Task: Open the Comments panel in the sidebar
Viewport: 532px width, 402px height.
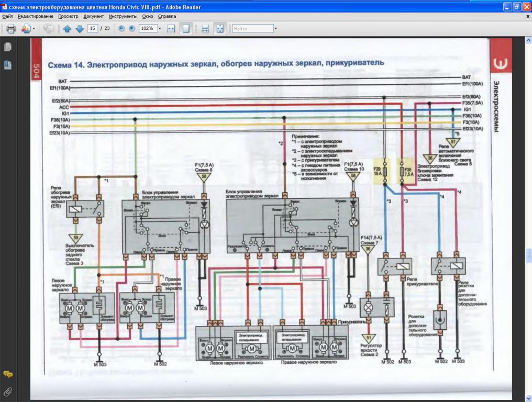Action: click(x=8, y=375)
